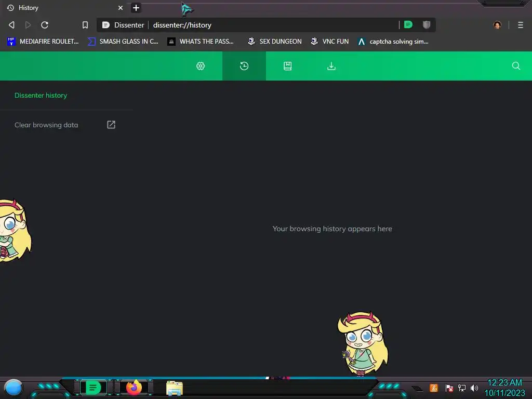Open the user profile avatar
Image resolution: width=532 pixels, height=399 pixels.
tap(497, 25)
